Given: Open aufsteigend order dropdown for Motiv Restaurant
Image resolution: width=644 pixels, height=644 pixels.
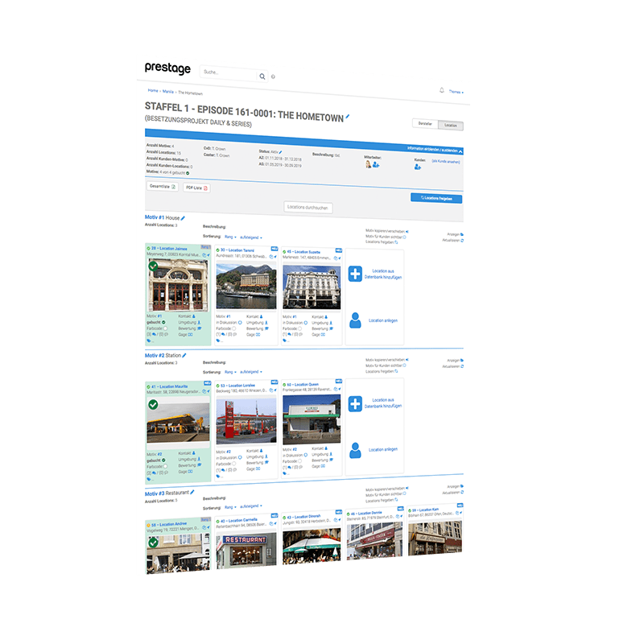Looking at the screenshot, I should coord(250,506).
